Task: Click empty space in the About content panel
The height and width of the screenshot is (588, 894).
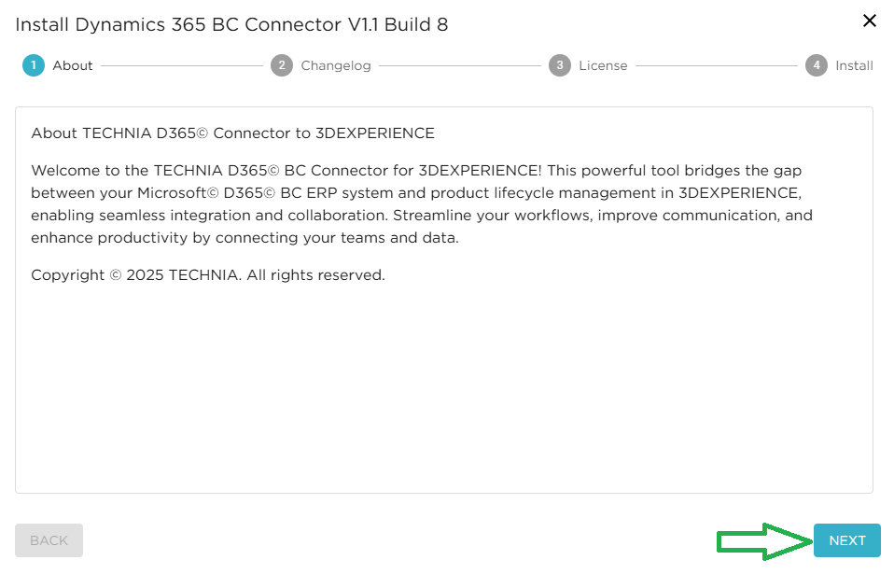Action: click(443, 392)
